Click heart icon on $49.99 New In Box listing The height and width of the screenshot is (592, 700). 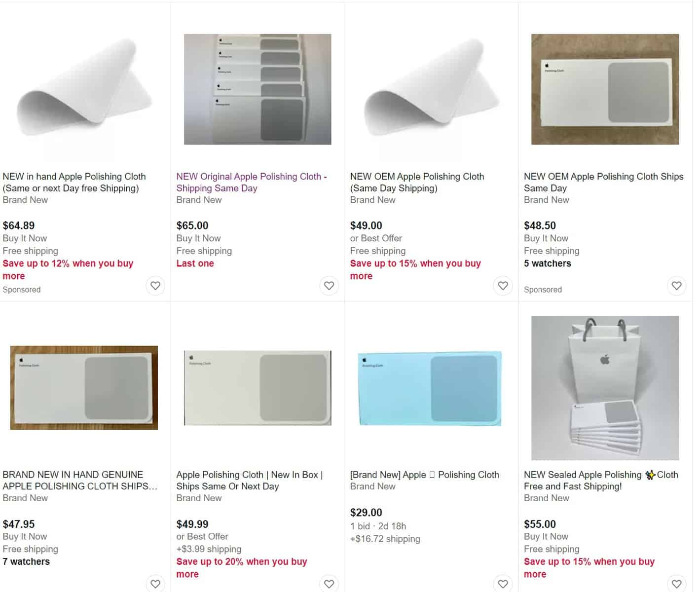pyautogui.click(x=329, y=584)
